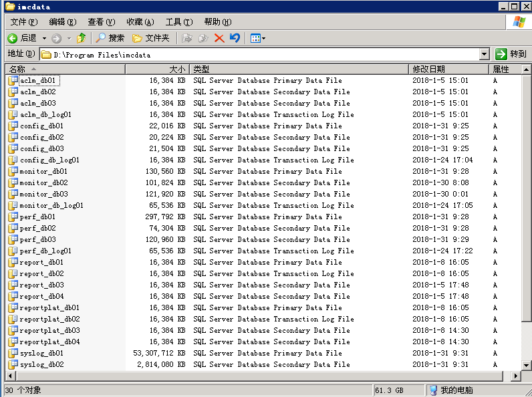The width and height of the screenshot is (532, 397).
Task: Click the Go (转到) button
Action: [x=511, y=54]
